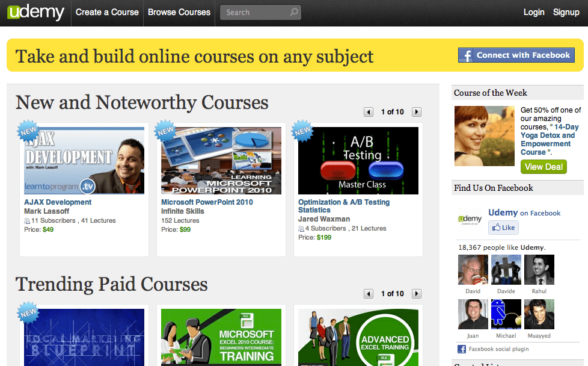Click David's Facebook profile photo
The height and width of the screenshot is (366, 588).
473,270
